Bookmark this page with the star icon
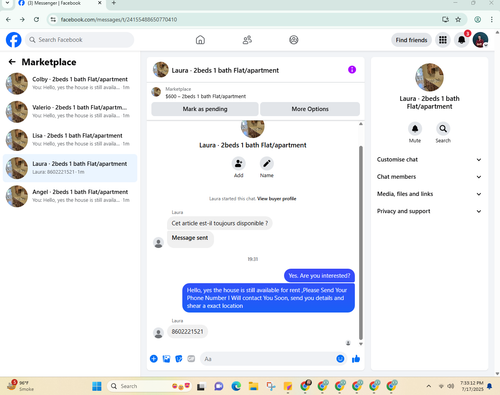Screen dimensions: 500x395 [x=458, y=20]
